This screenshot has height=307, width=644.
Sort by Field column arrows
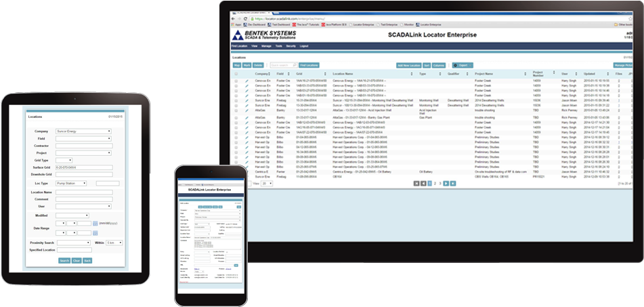[x=288, y=74]
